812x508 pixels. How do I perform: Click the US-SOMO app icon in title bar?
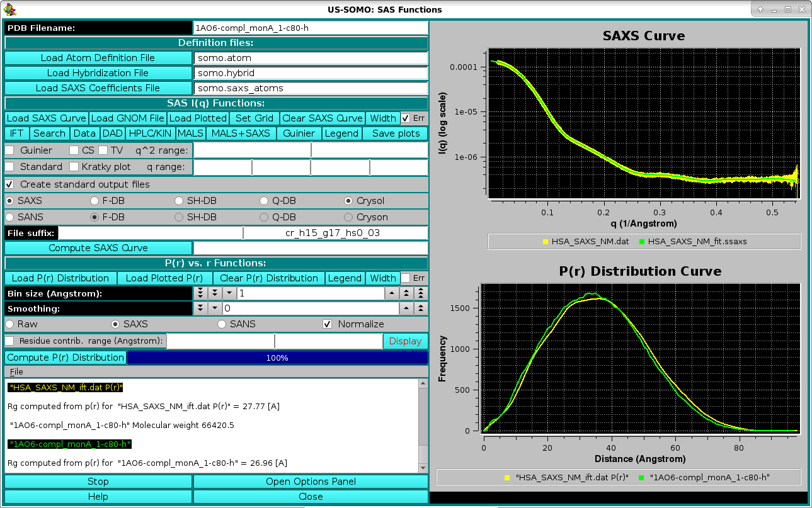10,9
